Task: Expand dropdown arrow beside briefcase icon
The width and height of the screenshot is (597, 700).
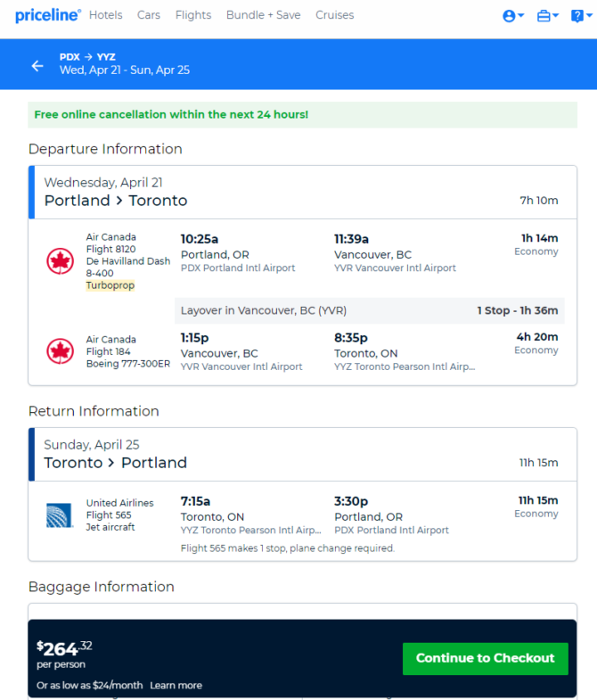Action: [555, 16]
